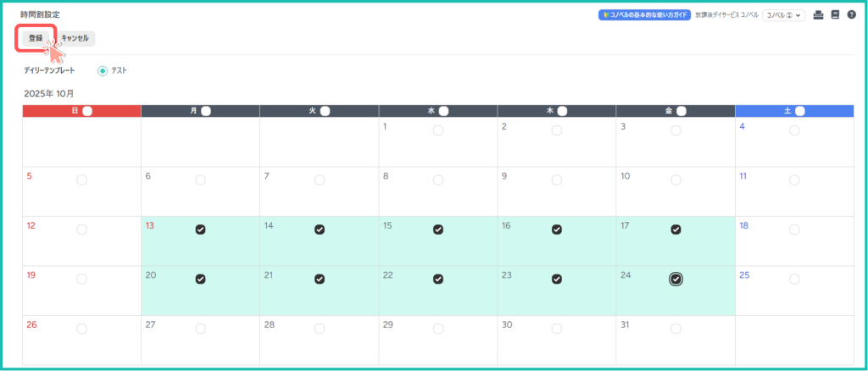Viewport: 868px width, 371px height.
Task: Uncheck the October 15 checkbox
Action: point(438,230)
